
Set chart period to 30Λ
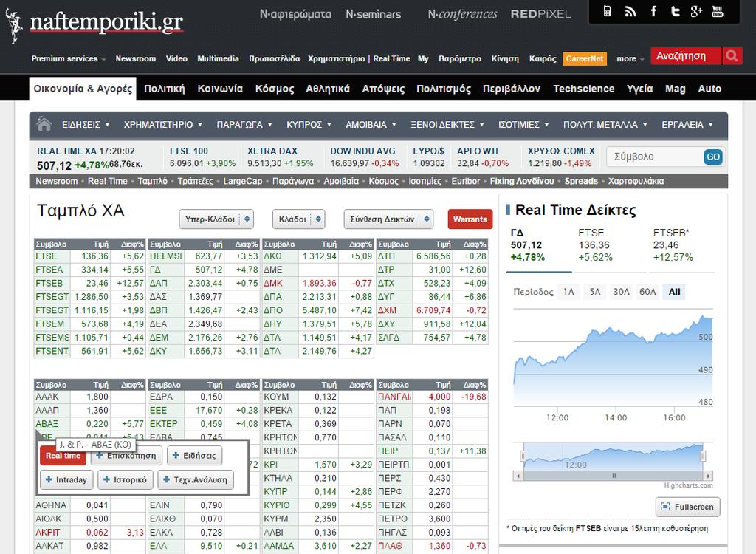(x=621, y=292)
